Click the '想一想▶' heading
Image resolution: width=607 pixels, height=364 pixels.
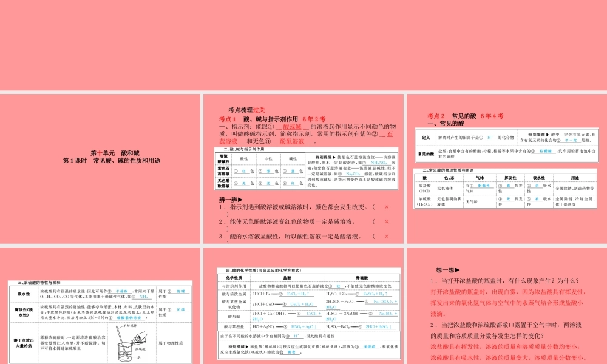coord(448,270)
